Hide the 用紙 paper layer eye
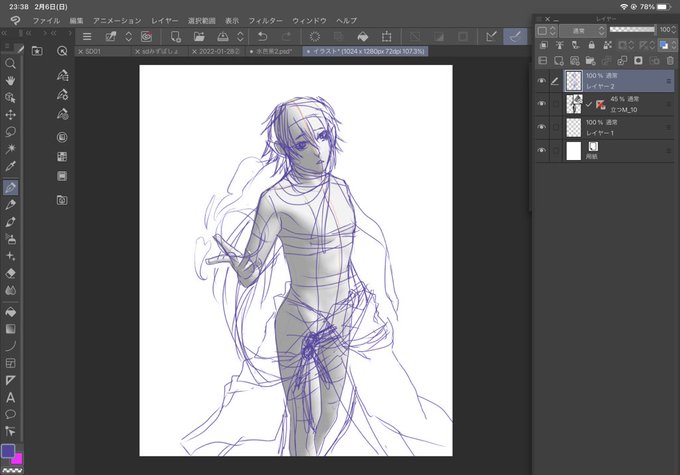This screenshot has width=680, height=475. [542, 151]
